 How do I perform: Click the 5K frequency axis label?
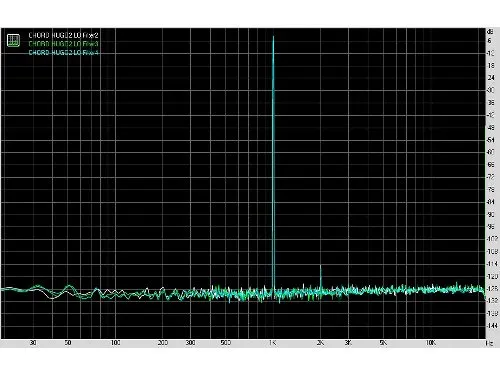point(383,343)
